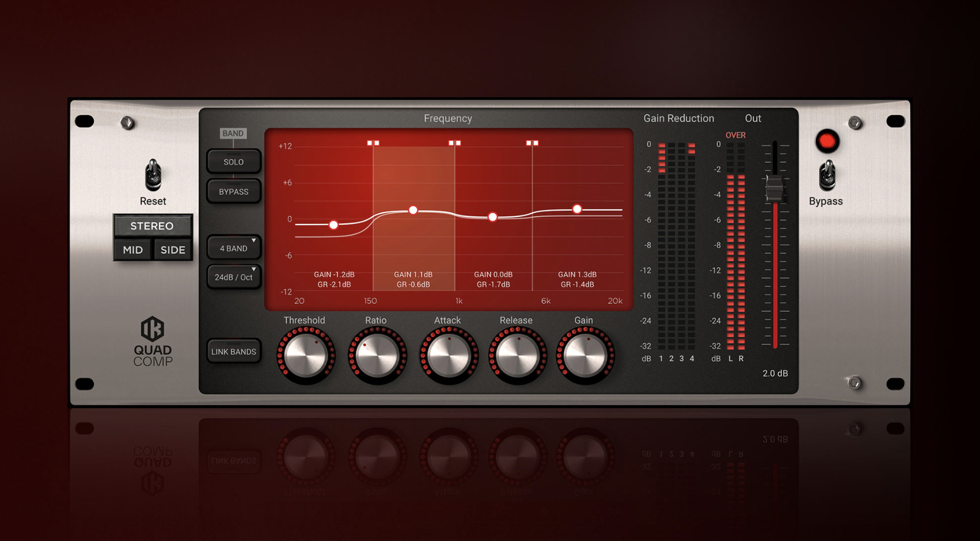Click gain reduction meter for band 4
The image size is (980, 541).
tap(692, 246)
